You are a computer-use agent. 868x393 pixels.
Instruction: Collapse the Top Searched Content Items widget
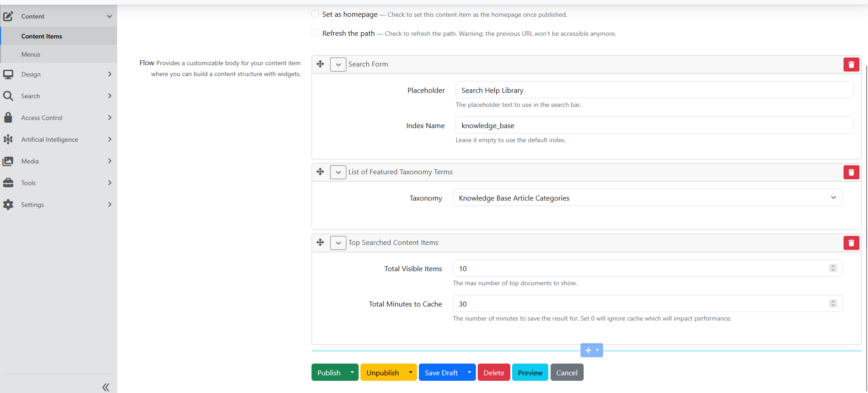click(x=338, y=243)
